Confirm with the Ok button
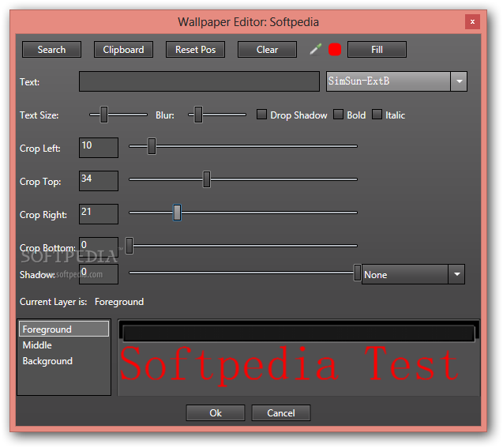Viewport: 503px width, 448px height. (x=216, y=412)
